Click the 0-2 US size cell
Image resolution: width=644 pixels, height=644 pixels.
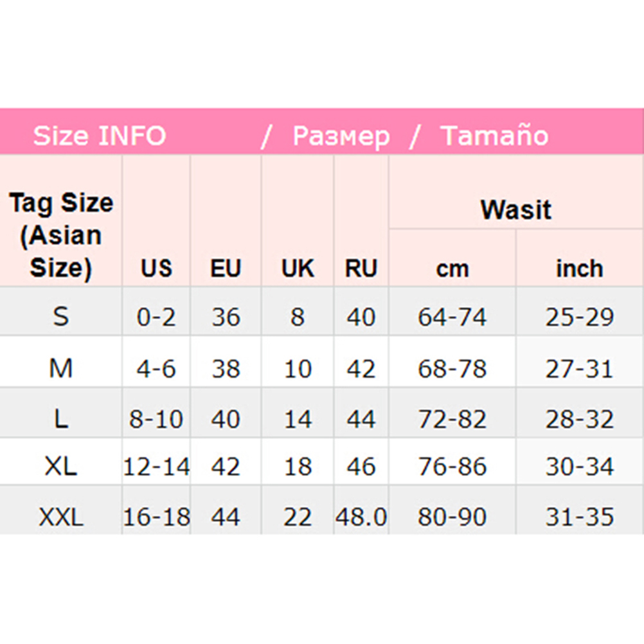pos(156,317)
